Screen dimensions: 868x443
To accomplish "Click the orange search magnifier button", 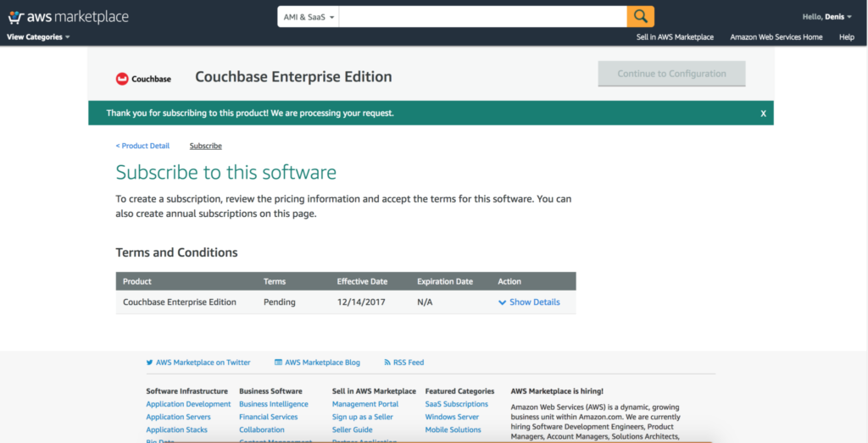I will pyautogui.click(x=641, y=17).
